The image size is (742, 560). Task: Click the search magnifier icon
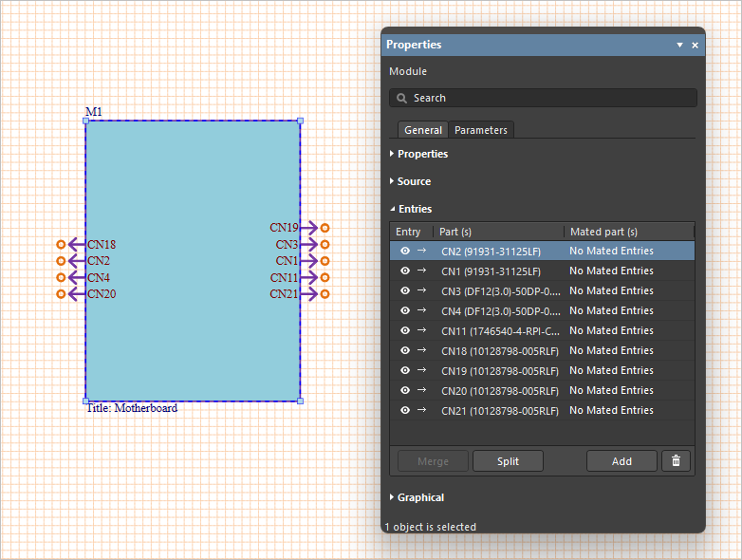click(x=402, y=98)
